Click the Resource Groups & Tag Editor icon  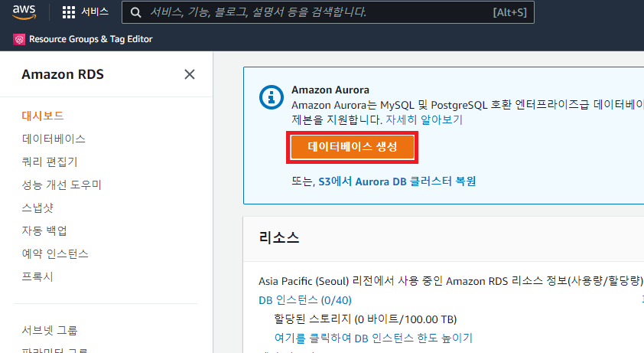[19, 40]
